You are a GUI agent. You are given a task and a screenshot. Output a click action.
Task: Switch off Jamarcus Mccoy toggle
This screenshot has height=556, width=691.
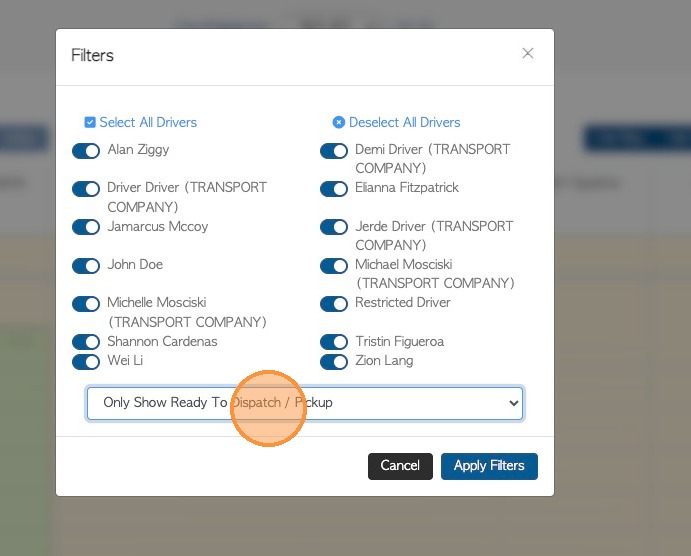tap(86, 227)
